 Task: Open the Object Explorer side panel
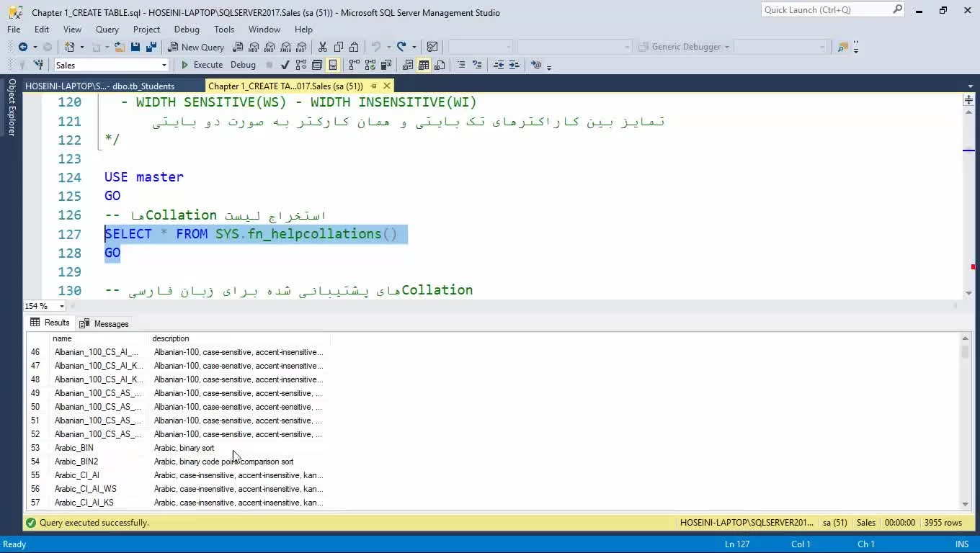pyautogui.click(x=12, y=107)
